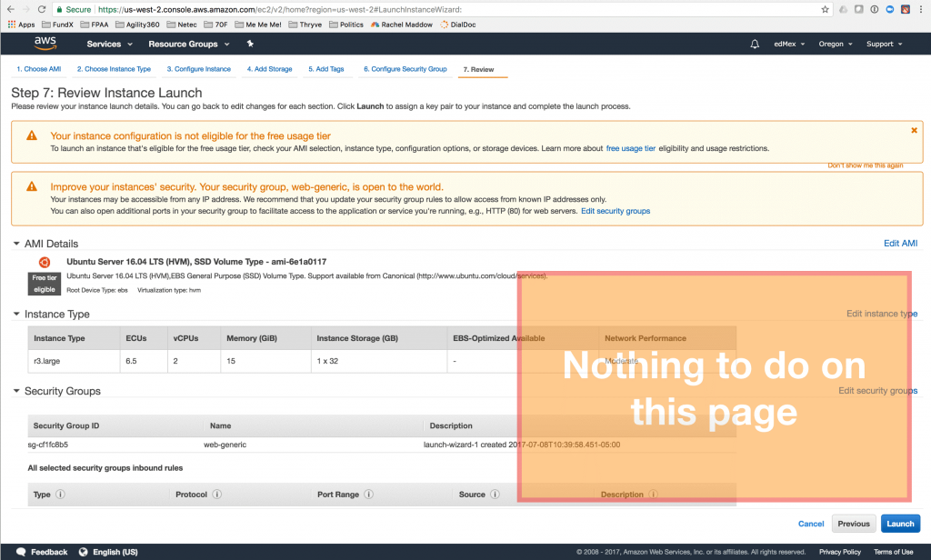
Task: Click the Previous button
Action: click(853, 524)
